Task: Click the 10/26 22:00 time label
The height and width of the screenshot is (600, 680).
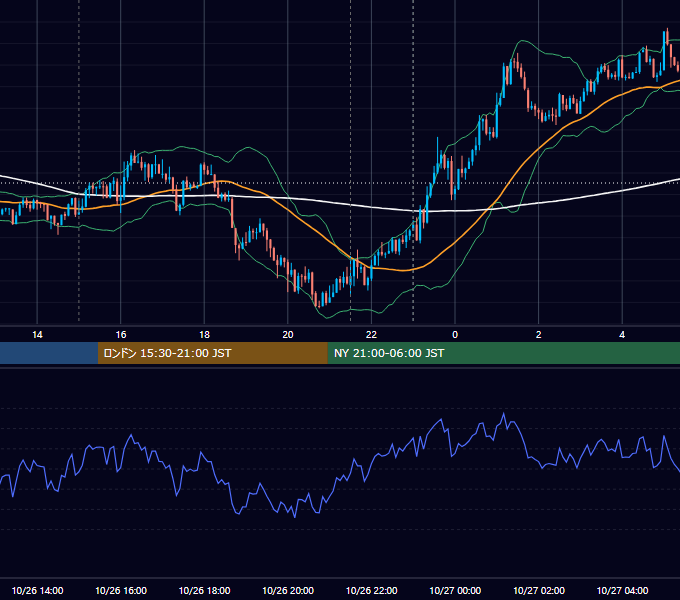Action: click(371, 590)
